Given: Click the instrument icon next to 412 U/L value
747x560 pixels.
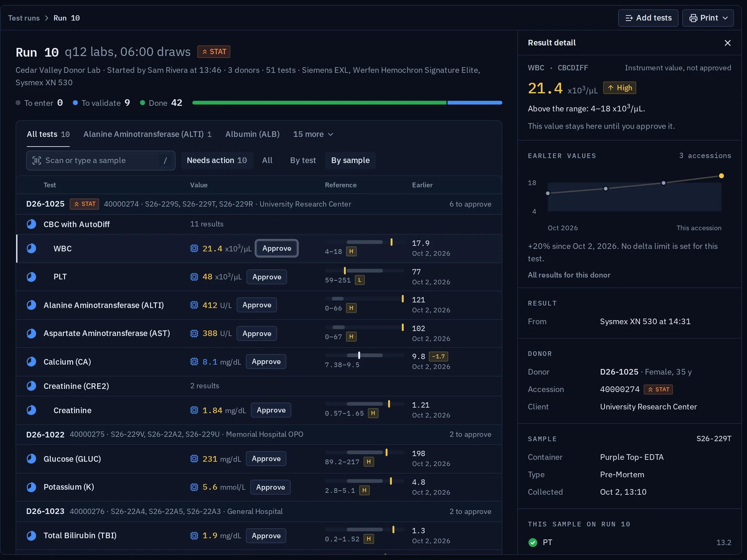Looking at the screenshot, I should point(194,305).
